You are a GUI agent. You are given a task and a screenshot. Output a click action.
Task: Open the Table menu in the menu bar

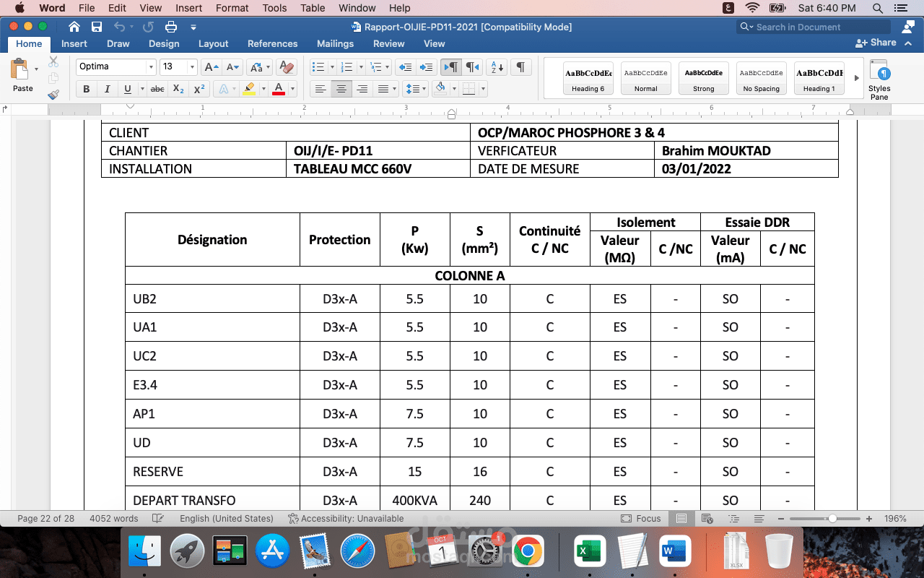point(313,8)
